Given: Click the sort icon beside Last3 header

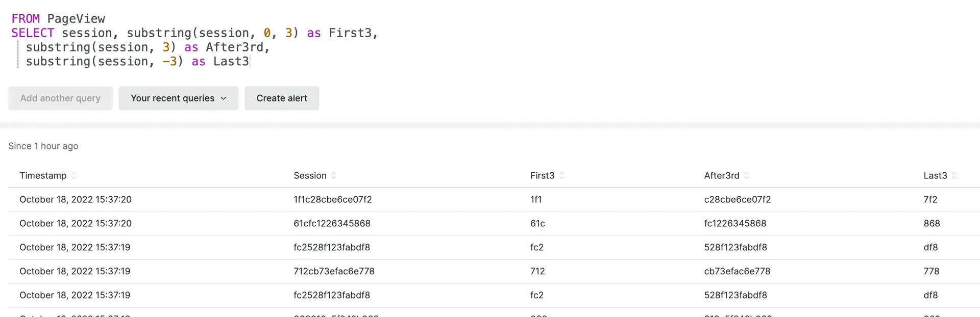Looking at the screenshot, I should point(954,175).
